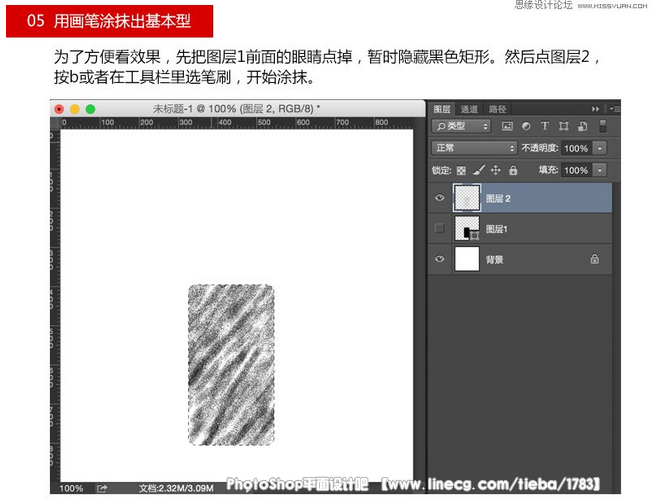Lock transparent pixels in layer panel
Image resolution: width=650 pixels, height=501 pixels.
[461, 171]
